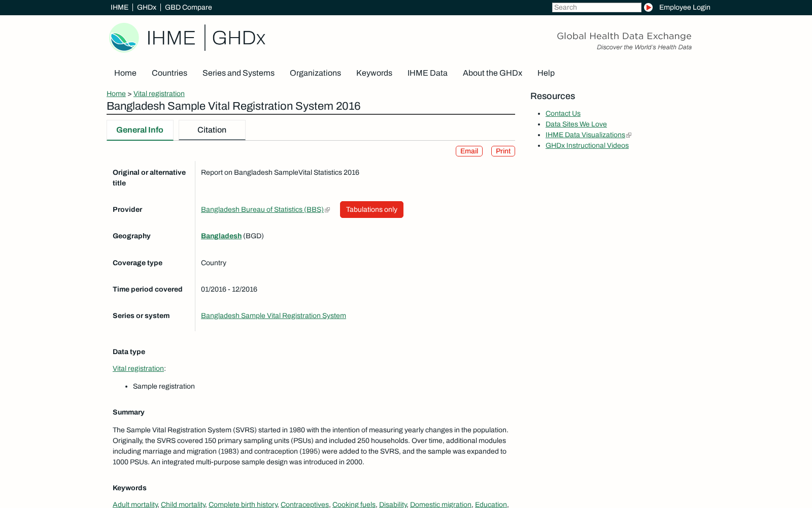812x508 pixels.
Task: Open Disability keyword link
Action: [x=393, y=504]
